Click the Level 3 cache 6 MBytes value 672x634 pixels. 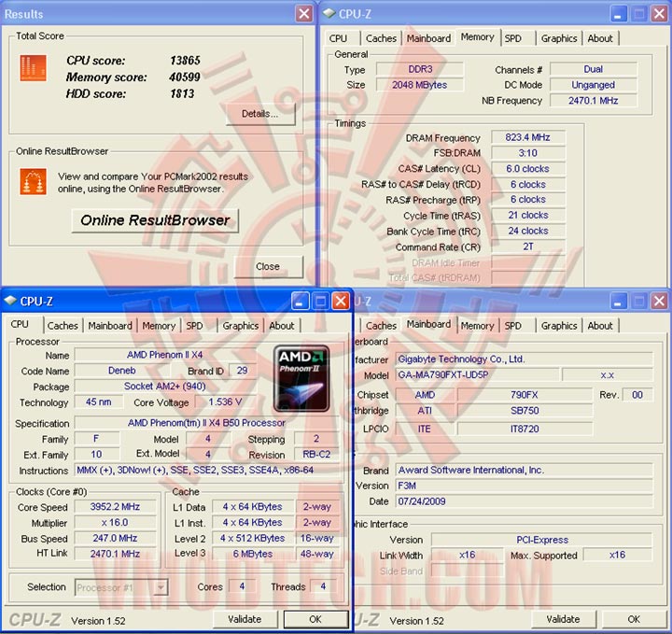(252, 554)
